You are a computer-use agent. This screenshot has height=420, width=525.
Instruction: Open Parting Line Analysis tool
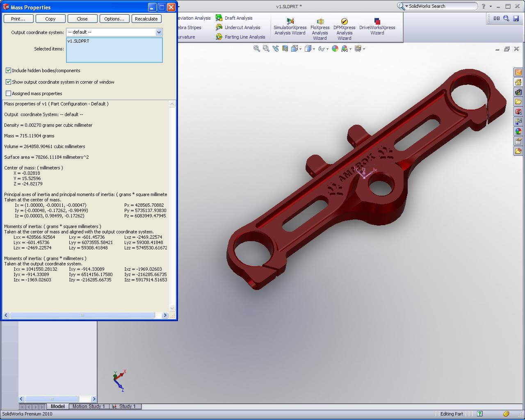pos(240,37)
